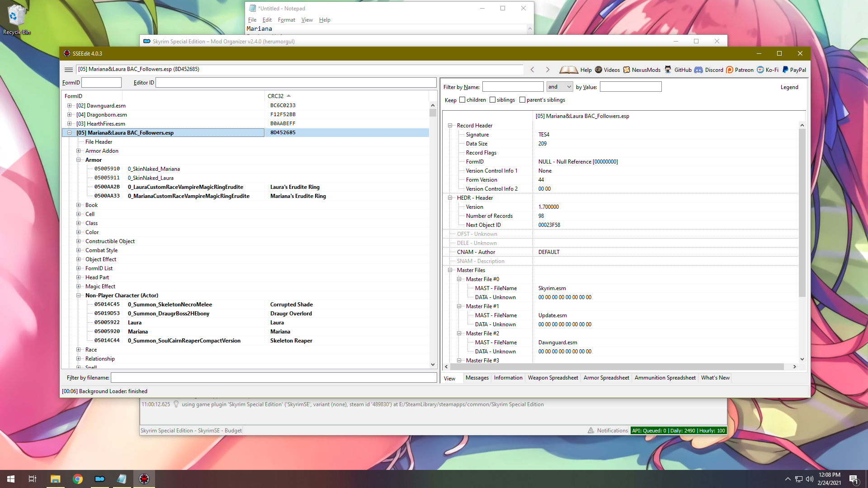Open the Patreon icon link
Screen dimensions: 868x488
coord(730,70)
